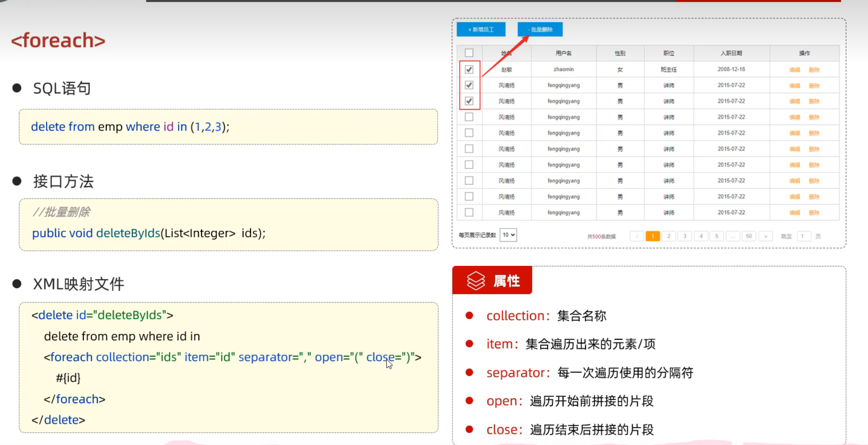Click the previous page arrow in pagination
The width and height of the screenshot is (868, 445).
(637, 236)
